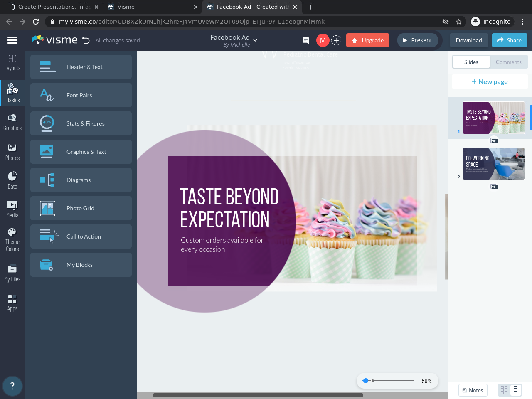Screen dimensions: 532x399
Task: Open the transition icon below slide 1
Action: tap(494, 141)
